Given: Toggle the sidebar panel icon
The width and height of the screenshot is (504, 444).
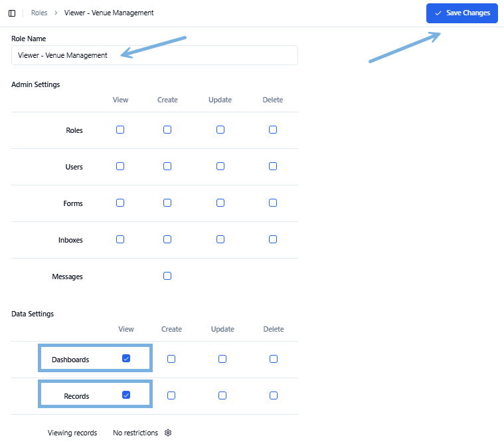Looking at the screenshot, I should (x=12, y=13).
